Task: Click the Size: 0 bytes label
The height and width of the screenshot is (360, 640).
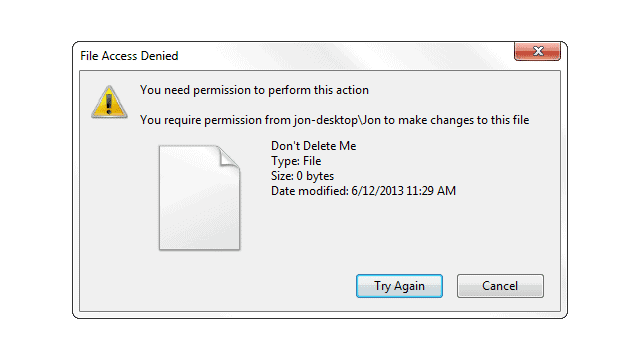Action: pyautogui.click(x=302, y=176)
